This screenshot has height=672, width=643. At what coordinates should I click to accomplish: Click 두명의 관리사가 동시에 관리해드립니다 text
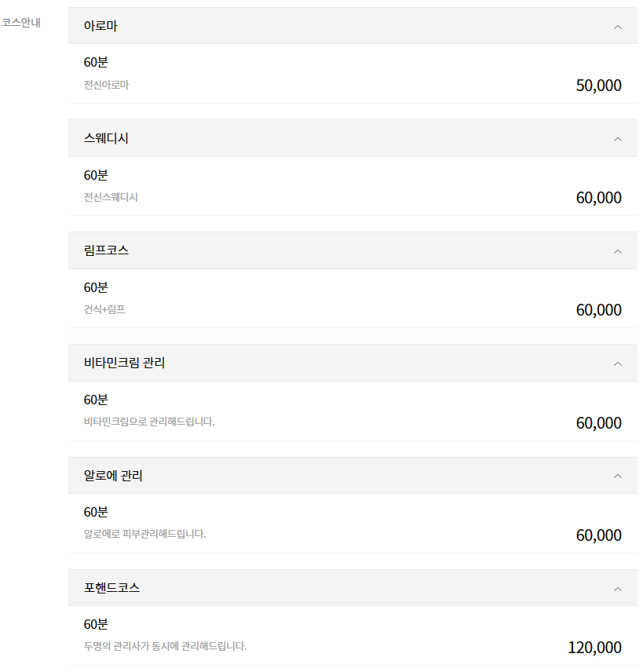(165, 647)
